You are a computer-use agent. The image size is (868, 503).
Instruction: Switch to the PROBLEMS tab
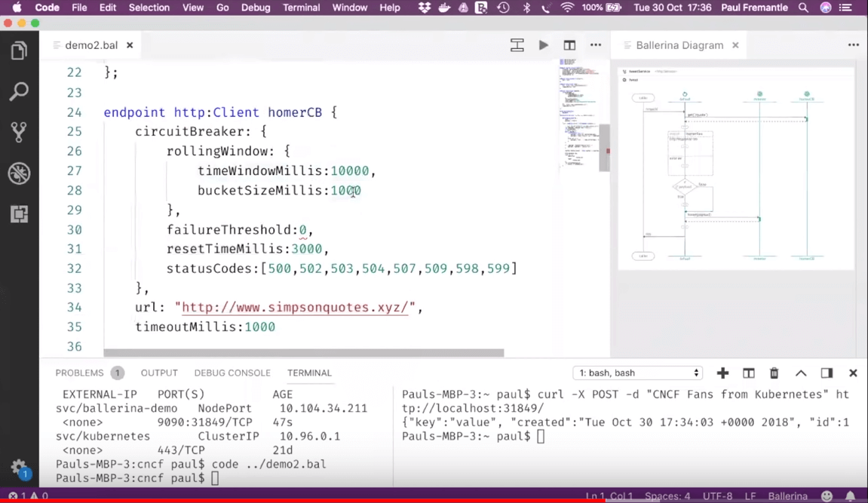[x=79, y=373]
